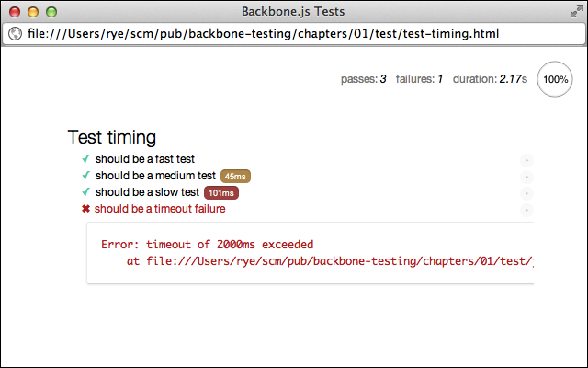Minimize the window with yellow button
588x368 pixels.
coord(33,12)
